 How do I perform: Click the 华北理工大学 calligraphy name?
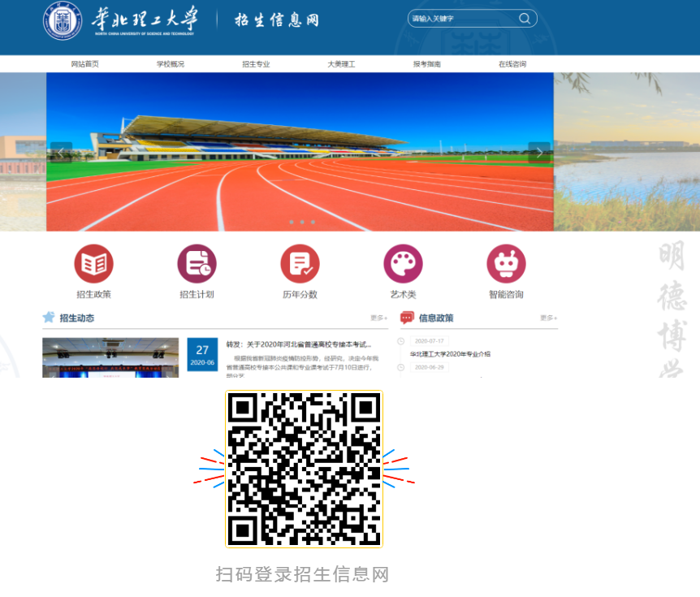pos(145,19)
